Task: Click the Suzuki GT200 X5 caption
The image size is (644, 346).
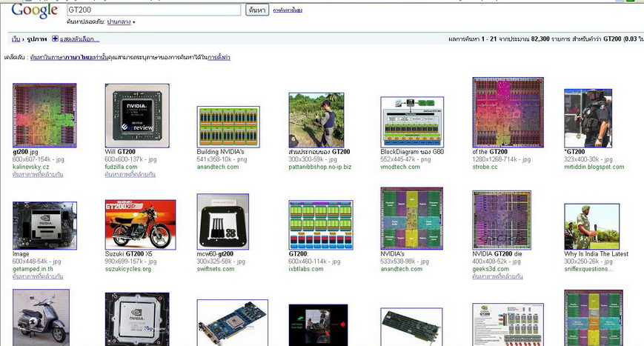Action: tap(128, 254)
